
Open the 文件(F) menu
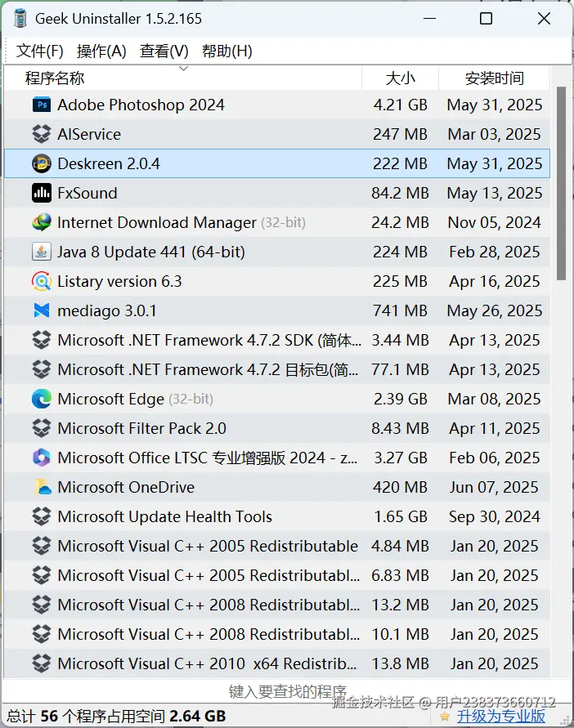coord(40,51)
